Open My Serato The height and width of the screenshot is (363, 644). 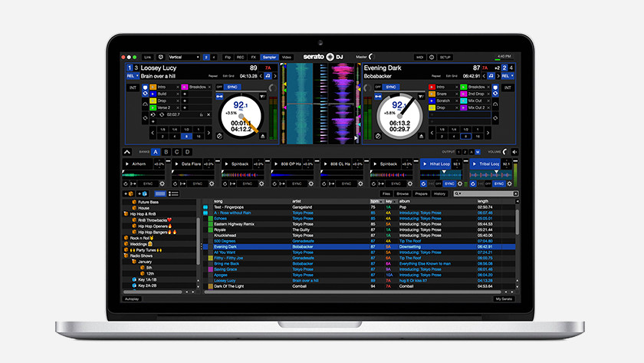[504, 299]
